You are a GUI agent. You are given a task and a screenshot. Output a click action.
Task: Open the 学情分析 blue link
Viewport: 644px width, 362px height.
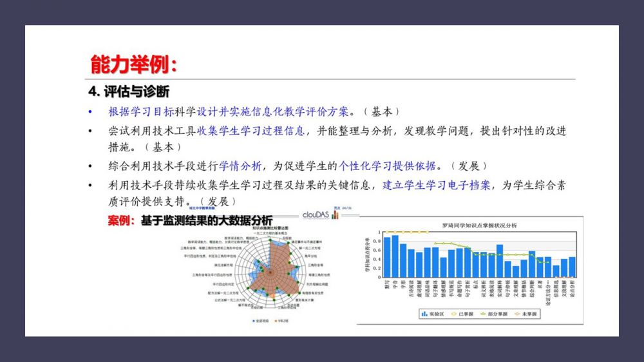(240, 166)
